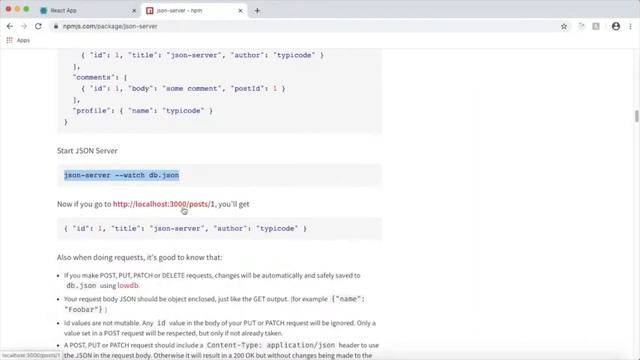Click the "Foobar" example code text
640x360 pixels.
[84, 309]
